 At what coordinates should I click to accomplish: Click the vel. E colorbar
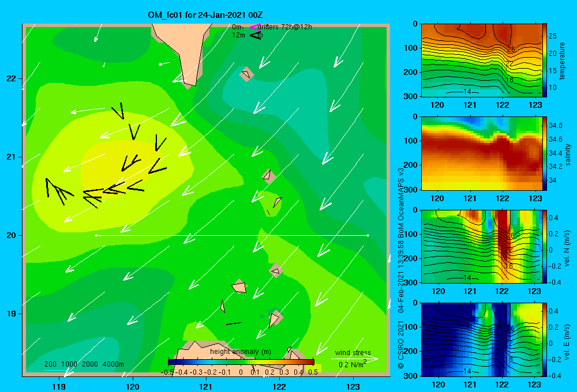point(545,340)
